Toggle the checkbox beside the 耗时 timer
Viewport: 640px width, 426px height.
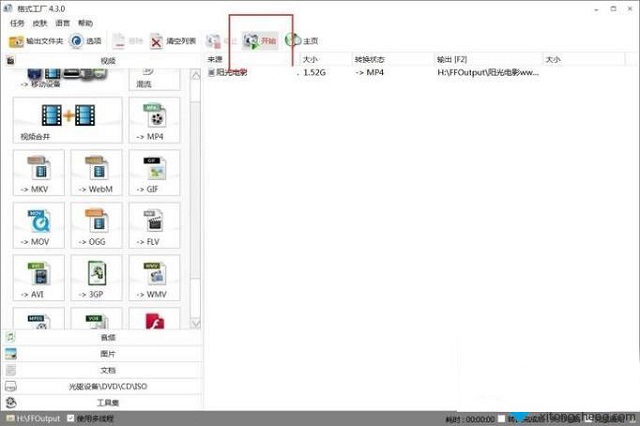[501, 419]
